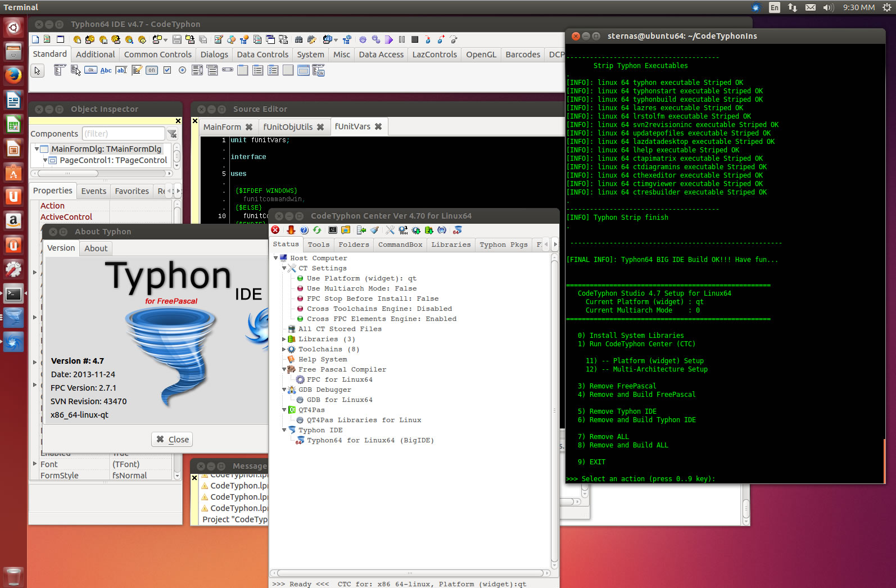Select 'FPC for Linux64' tree item
Viewport: 896px width, 588px height.
pyautogui.click(x=340, y=379)
